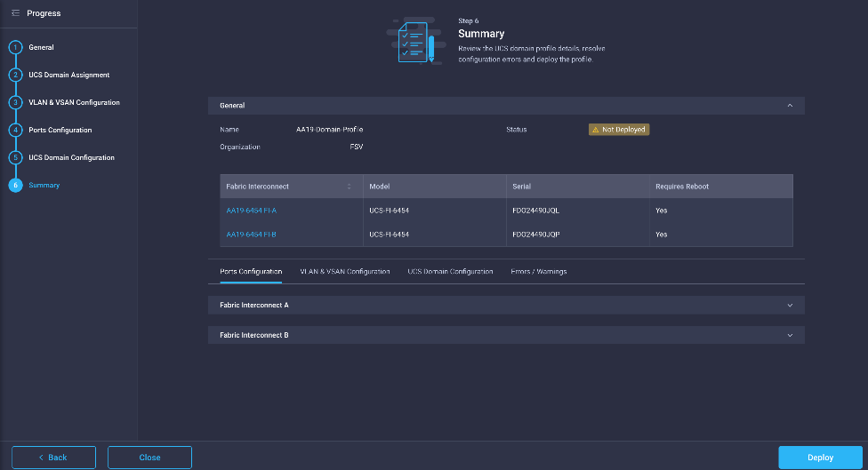Deploy the domain profile
The width and height of the screenshot is (868, 470).
820,458
